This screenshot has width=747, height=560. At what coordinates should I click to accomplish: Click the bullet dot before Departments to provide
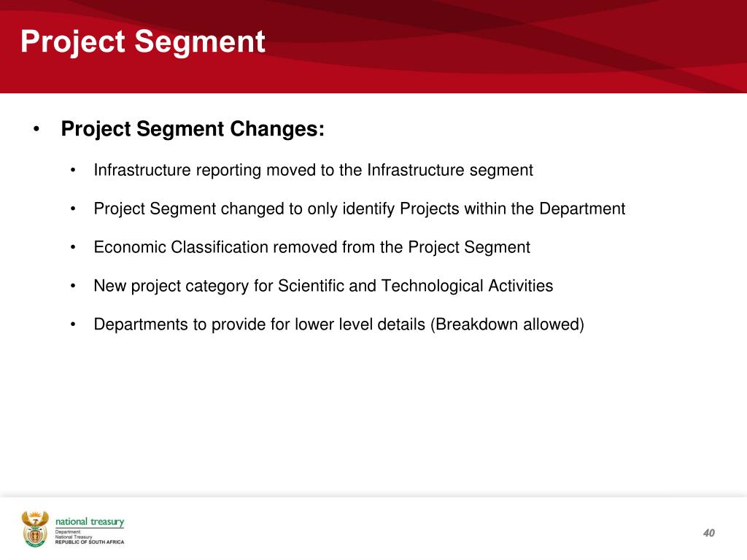click(x=73, y=324)
